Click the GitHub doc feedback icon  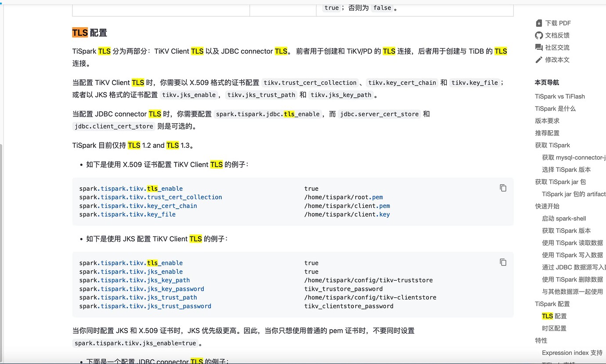pyautogui.click(x=539, y=36)
